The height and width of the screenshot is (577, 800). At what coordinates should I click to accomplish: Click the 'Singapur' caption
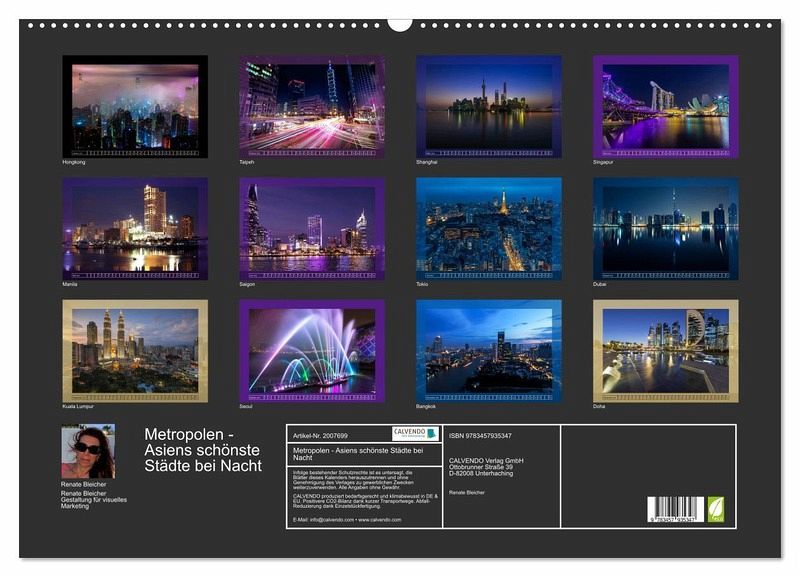click(603, 162)
